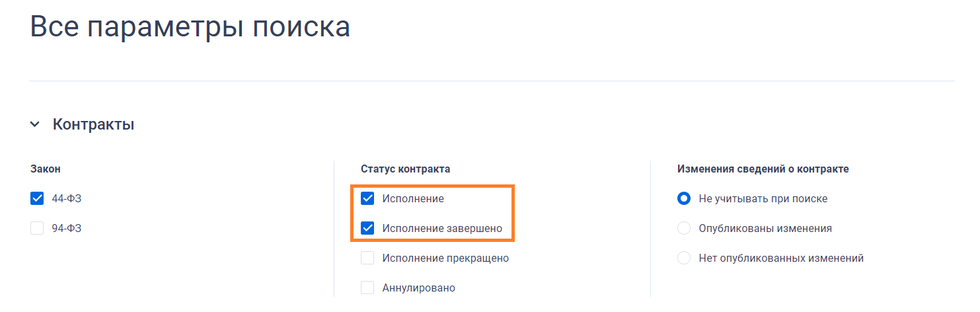The height and width of the screenshot is (312, 980).
Task: Uncheck the 44-ФЗ checkbox box
Action: (37, 198)
